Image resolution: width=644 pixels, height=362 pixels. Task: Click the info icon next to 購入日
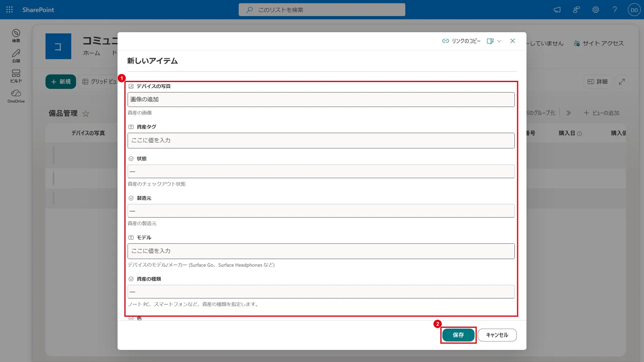[x=580, y=134]
